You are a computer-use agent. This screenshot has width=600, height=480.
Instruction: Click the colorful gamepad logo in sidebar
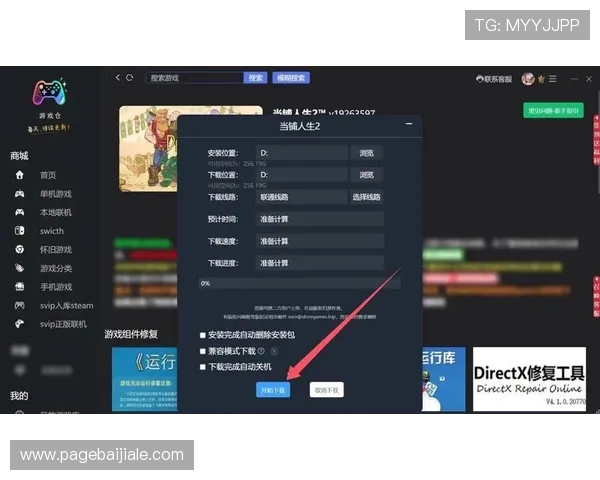coord(49,92)
